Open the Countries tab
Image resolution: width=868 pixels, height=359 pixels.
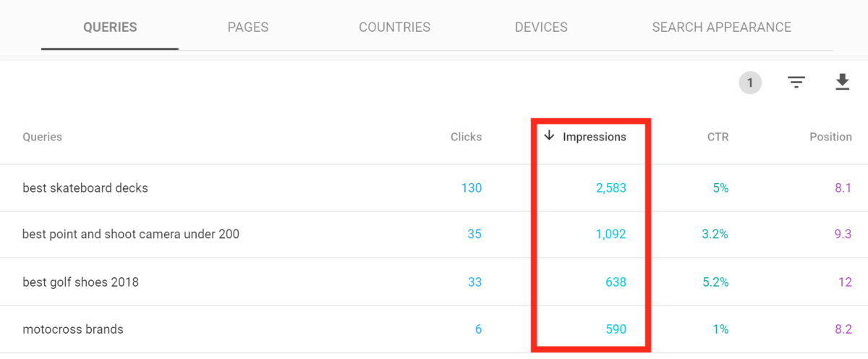tap(394, 28)
